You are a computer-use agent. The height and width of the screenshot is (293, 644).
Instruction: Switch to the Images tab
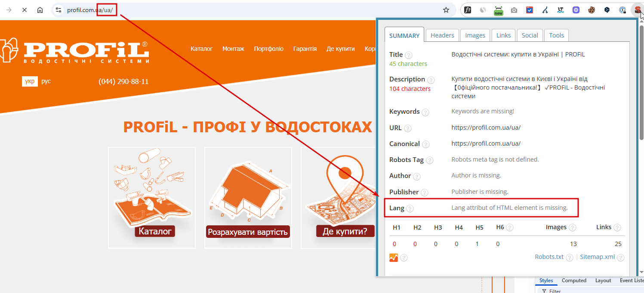point(475,35)
